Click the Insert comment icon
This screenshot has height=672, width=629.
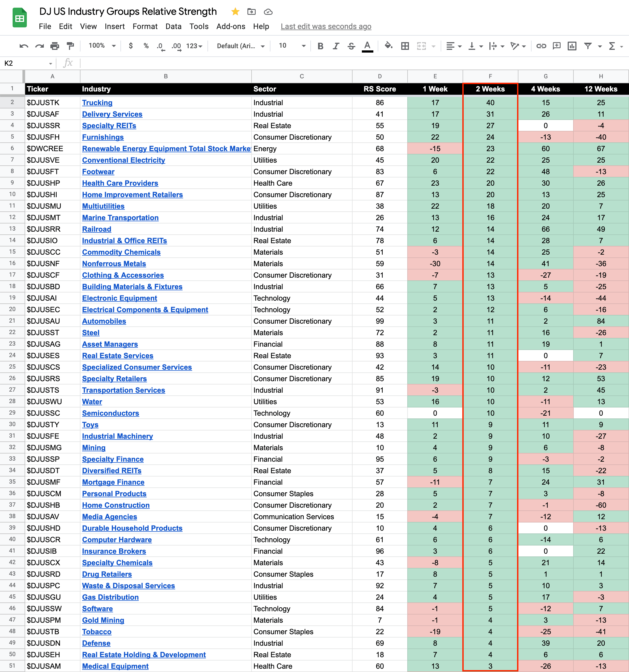(x=556, y=46)
